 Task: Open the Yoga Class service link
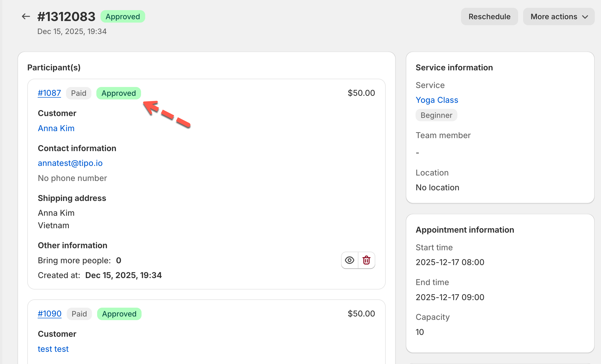point(437,100)
